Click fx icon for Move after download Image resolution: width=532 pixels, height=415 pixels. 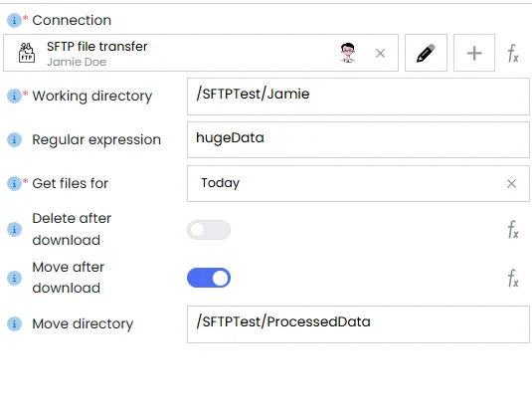coord(513,278)
